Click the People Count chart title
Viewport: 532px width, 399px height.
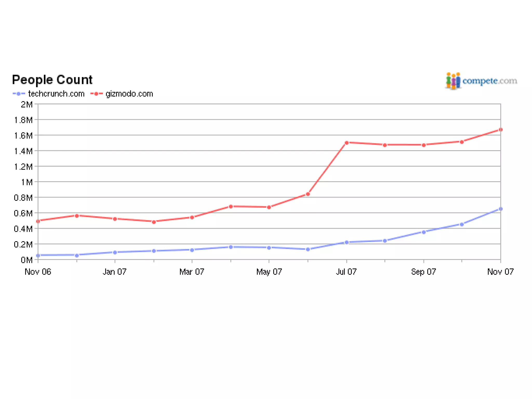tap(52, 80)
